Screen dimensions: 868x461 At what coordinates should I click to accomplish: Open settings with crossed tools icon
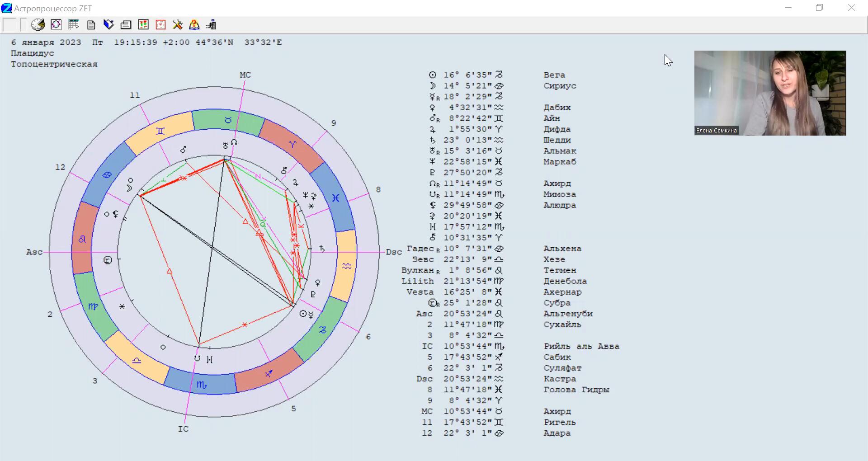click(x=178, y=24)
